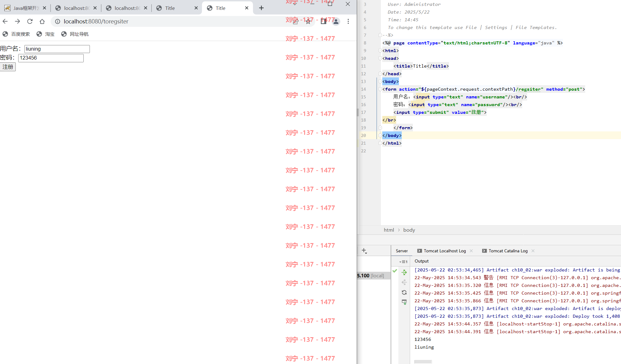
Task: Close Tomcat Localhost Log tab
Action: tap(471, 251)
